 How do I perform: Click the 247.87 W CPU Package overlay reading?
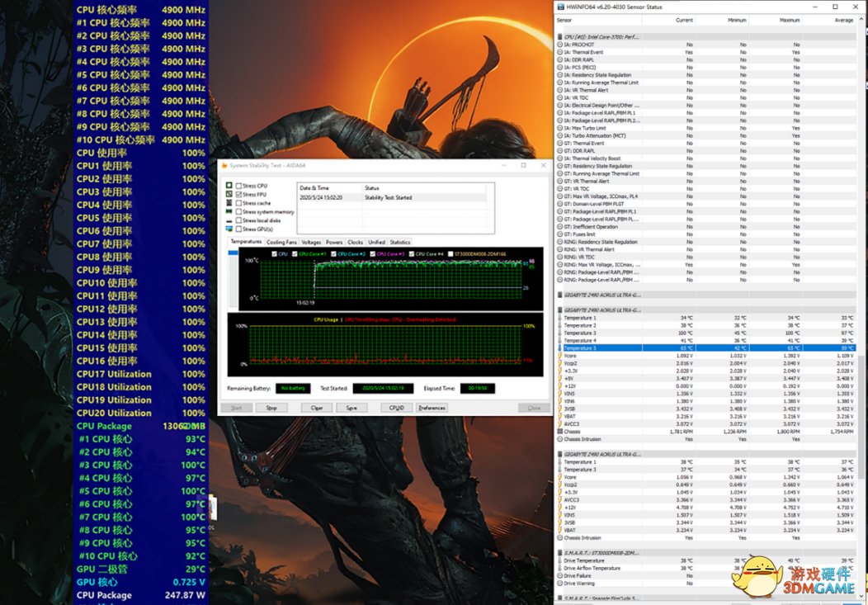tap(185, 595)
